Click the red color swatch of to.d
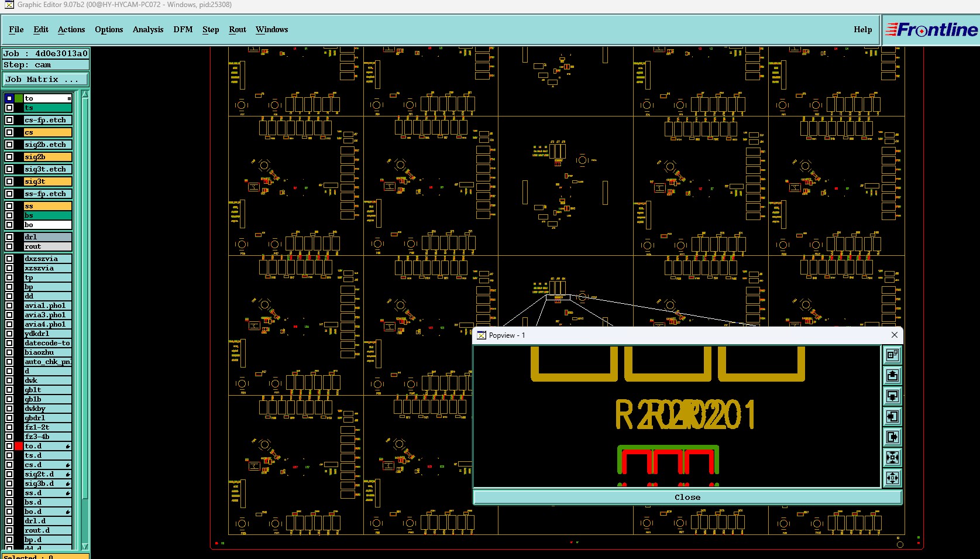980x559 pixels. click(x=19, y=446)
